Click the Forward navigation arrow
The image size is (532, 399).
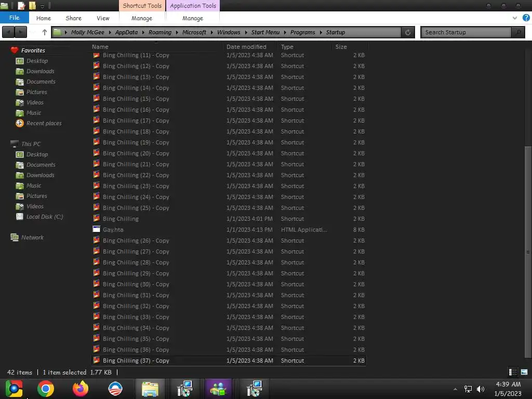point(21,32)
